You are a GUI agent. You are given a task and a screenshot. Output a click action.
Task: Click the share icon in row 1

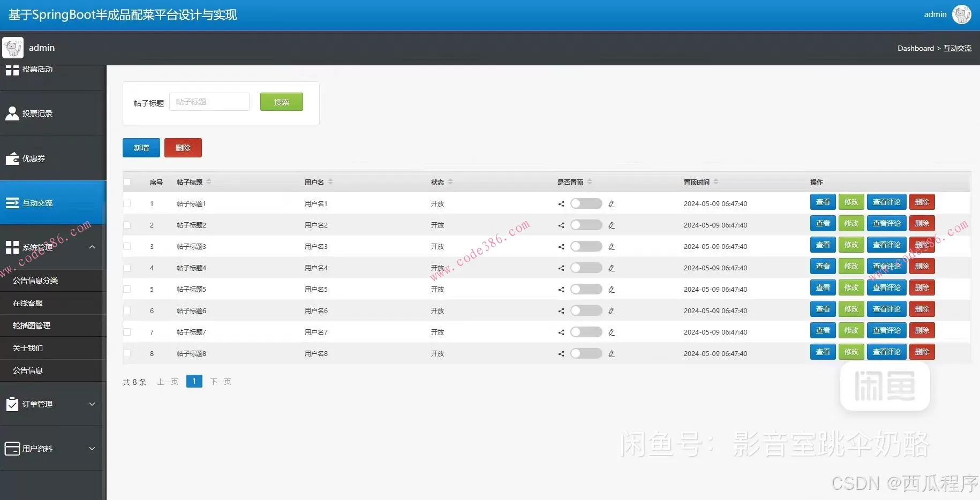click(561, 204)
